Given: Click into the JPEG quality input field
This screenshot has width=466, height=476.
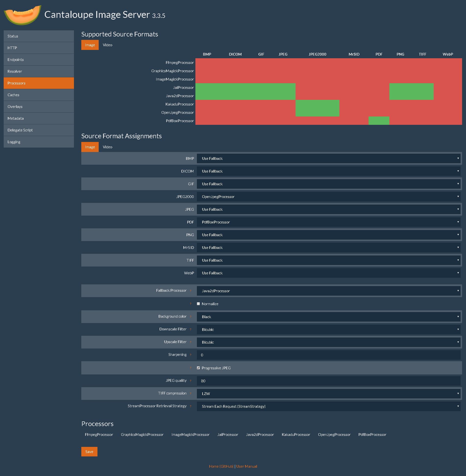Looking at the screenshot, I should 329,381.
